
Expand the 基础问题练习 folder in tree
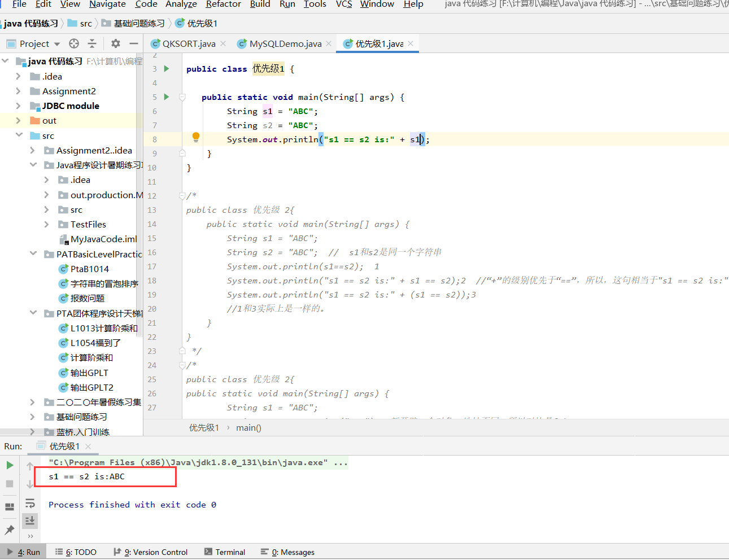tap(33, 417)
